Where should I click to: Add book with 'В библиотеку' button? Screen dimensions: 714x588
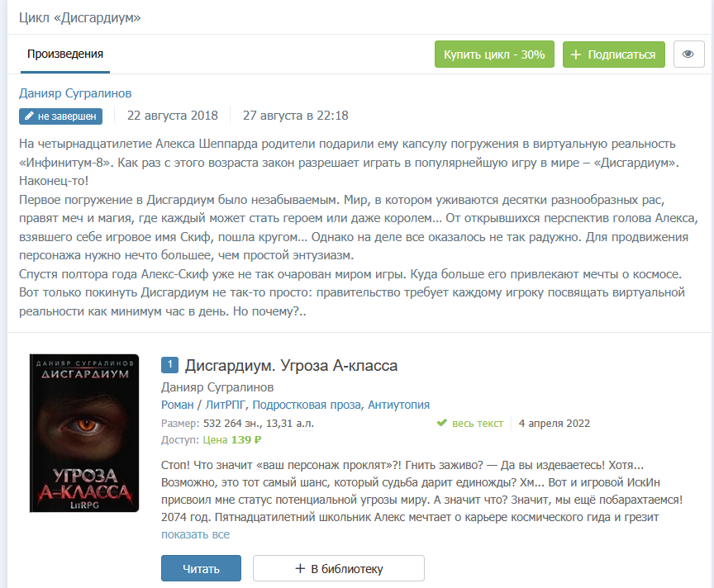click(x=338, y=568)
